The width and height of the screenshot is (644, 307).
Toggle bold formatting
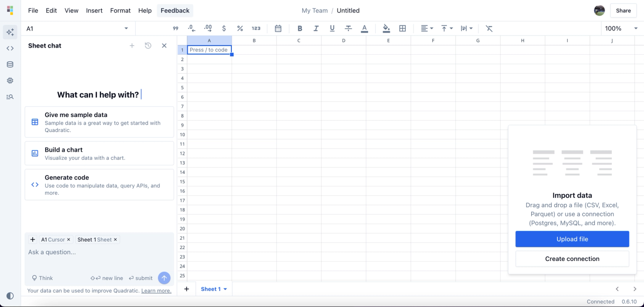tap(300, 28)
